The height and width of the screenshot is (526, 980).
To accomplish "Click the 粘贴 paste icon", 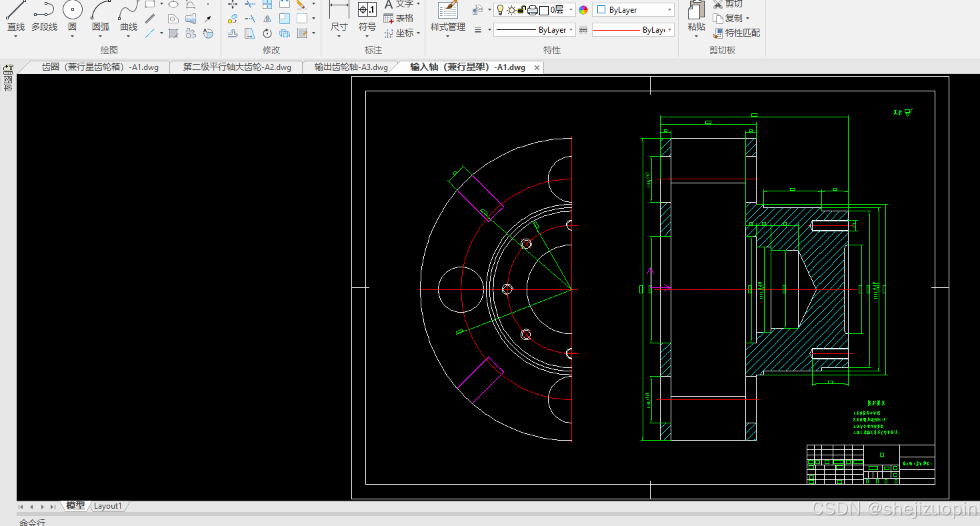I will (697, 11).
